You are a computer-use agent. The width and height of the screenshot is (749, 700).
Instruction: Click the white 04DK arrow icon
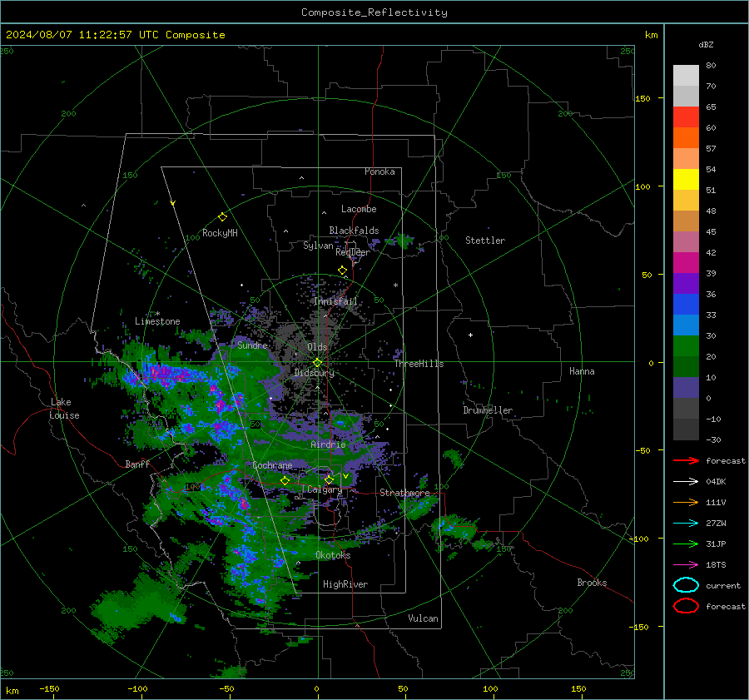686,482
